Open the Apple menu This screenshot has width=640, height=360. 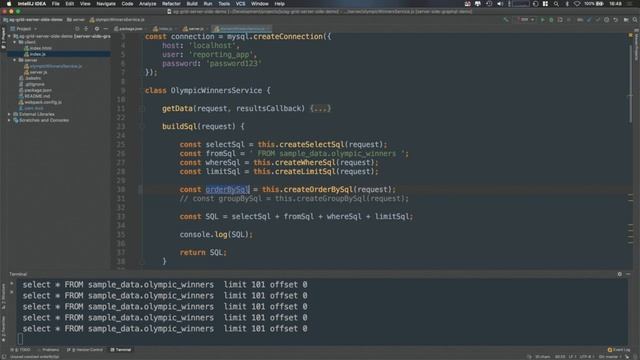coord(9,4)
